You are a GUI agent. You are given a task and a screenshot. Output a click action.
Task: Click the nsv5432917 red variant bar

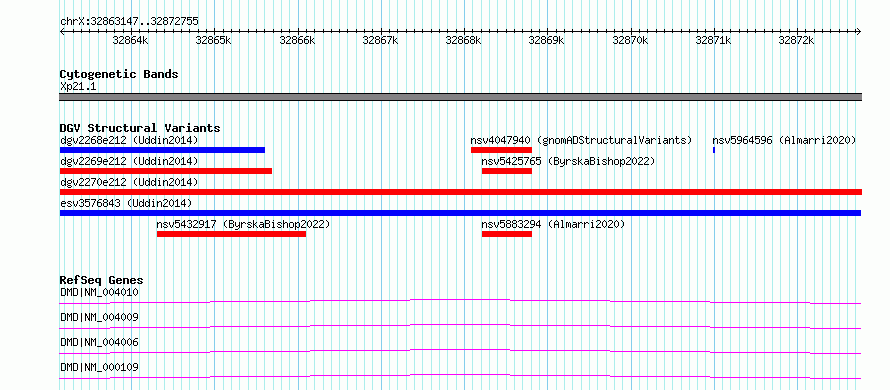point(232,234)
